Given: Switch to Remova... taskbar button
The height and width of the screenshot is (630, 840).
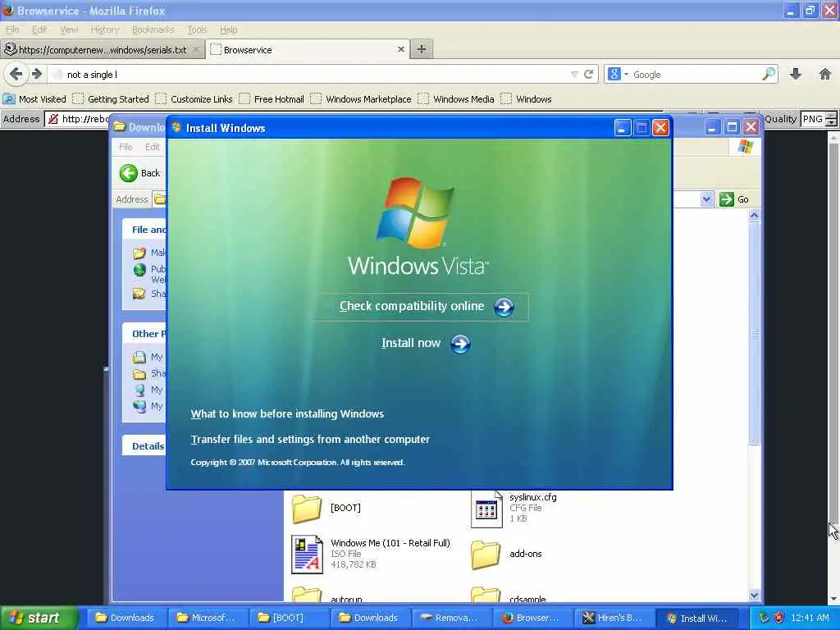Looking at the screenshot, I should [x=450, y=618].
